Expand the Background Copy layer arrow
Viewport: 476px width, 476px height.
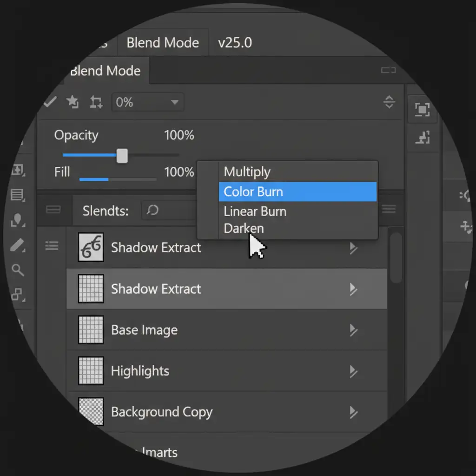coord(353,412)
